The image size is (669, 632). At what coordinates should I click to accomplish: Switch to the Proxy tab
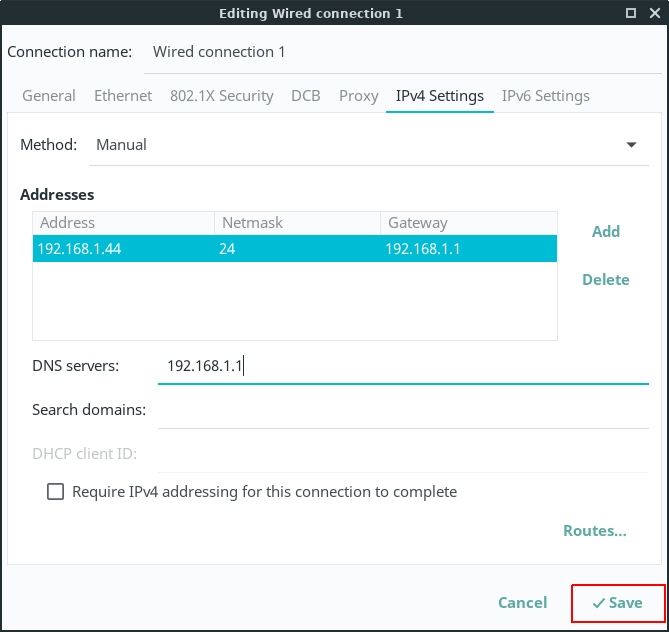point(358,96)
